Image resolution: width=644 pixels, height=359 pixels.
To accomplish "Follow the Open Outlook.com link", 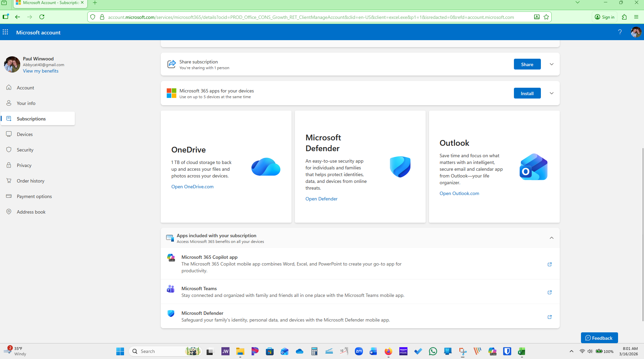I will coord(459,193).
